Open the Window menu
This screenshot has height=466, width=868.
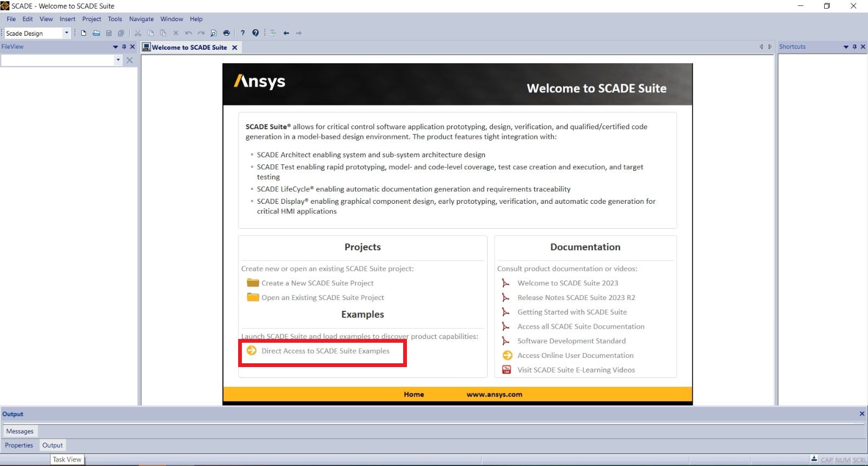pos(172,19)
